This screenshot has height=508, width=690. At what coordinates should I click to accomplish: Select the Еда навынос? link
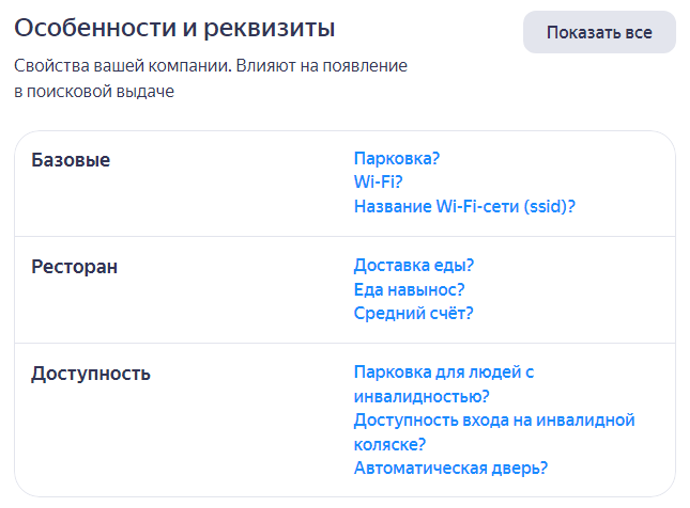coord(409,289)
